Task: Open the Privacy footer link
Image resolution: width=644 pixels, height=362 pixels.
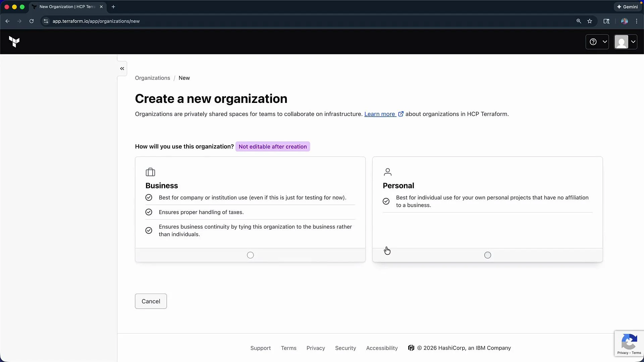Action: click(x=316, y=348)
